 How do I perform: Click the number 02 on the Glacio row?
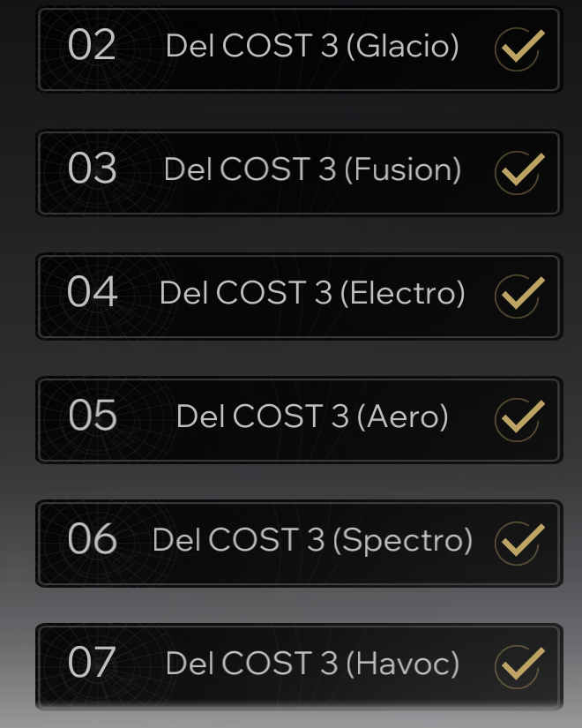(x=92, y=46)
